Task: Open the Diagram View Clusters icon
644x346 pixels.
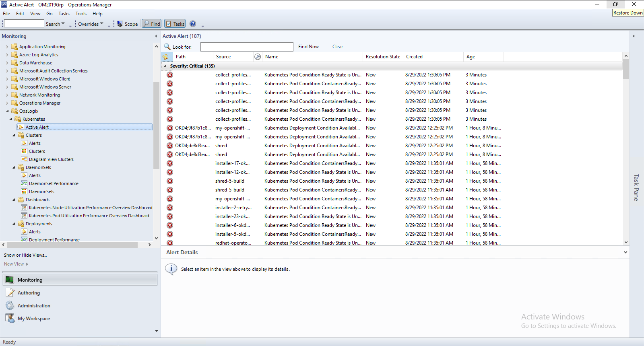Action: coord(24,159)
